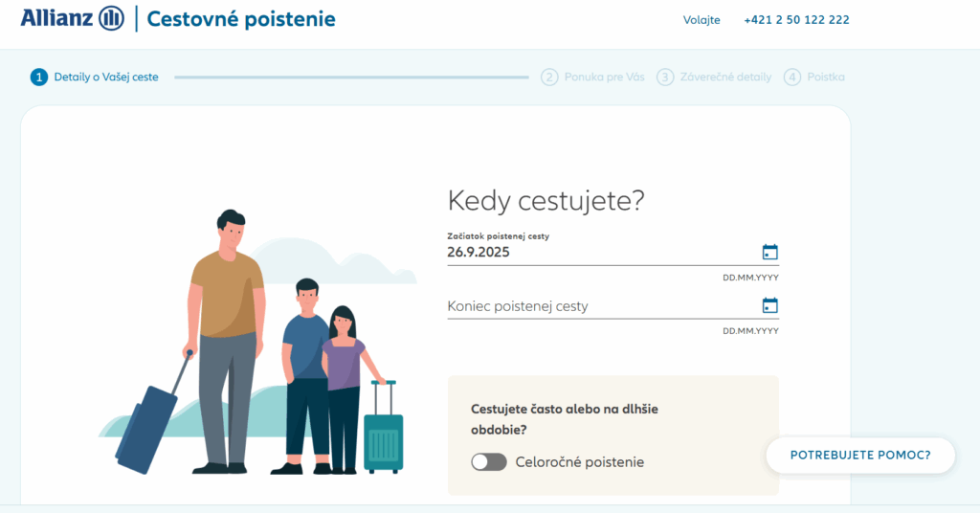Open the Potrebujete pomoc help button

(859, 456)
